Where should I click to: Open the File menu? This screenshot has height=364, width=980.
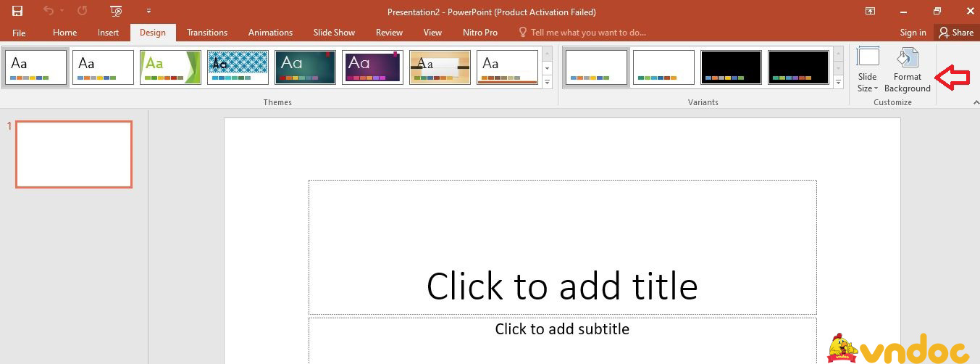[19, 33]
